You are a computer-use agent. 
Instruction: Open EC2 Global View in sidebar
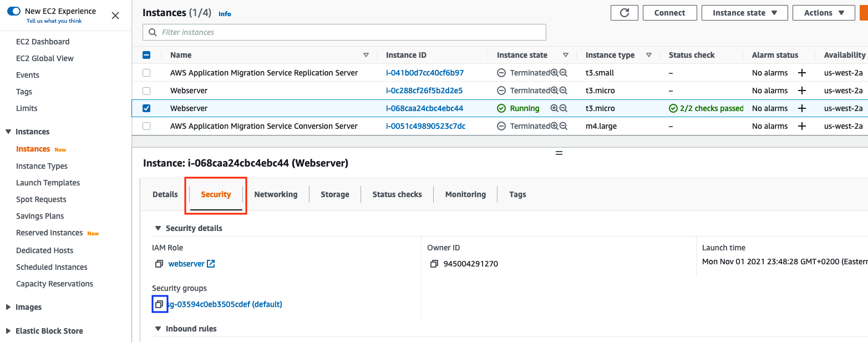[45, 58]
